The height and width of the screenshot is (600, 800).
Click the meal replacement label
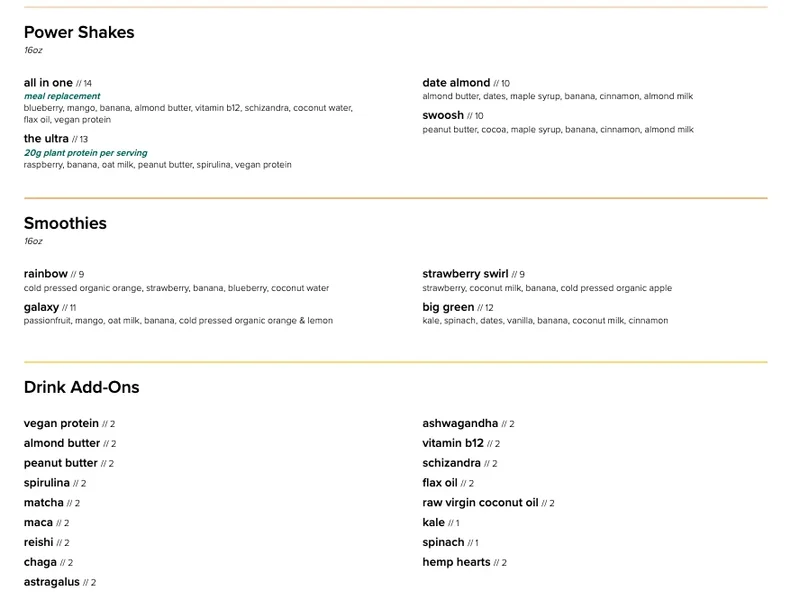tap(62, 97)
